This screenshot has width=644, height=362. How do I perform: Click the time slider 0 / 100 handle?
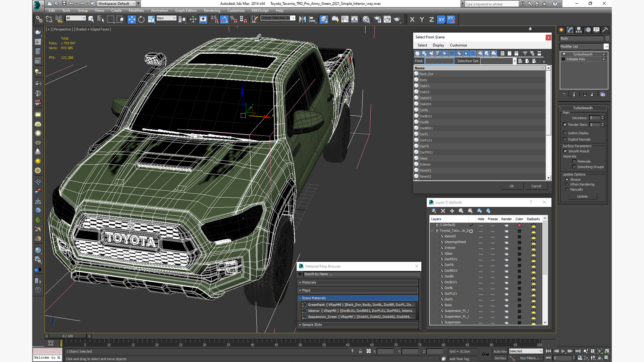[68, 336]
